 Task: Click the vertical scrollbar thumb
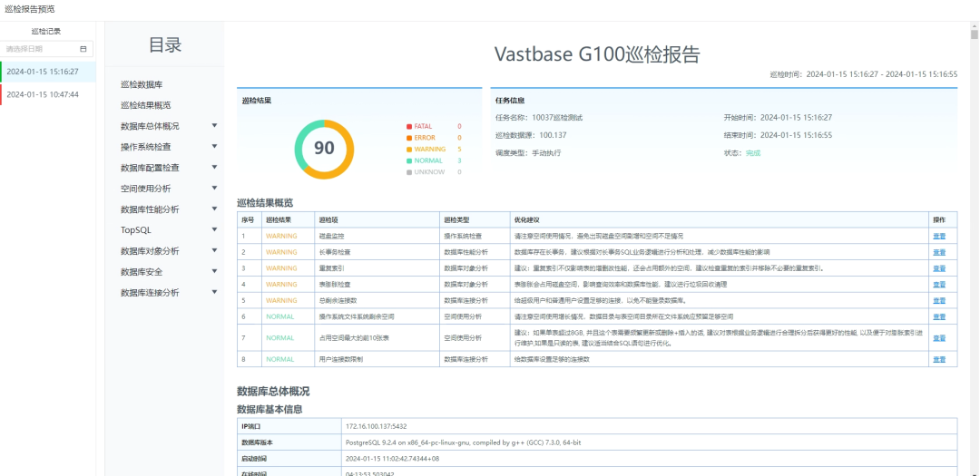(x=975, y=34)
